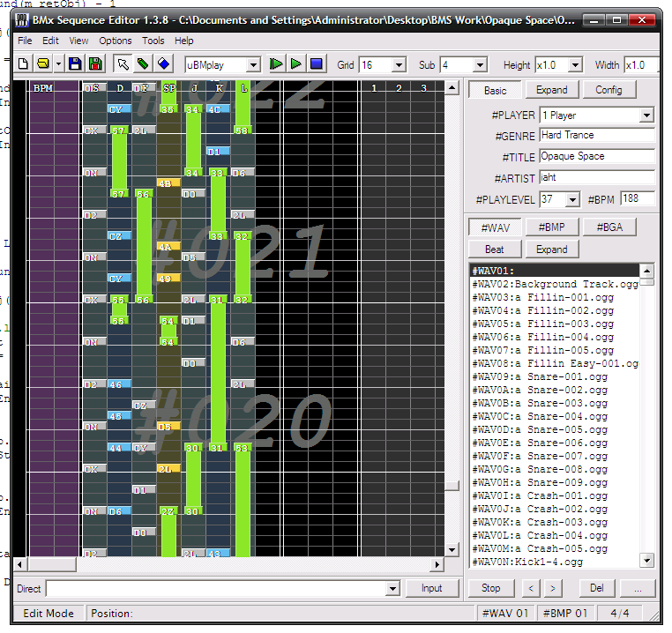Image resolution: width=672 pixels, height=633 pixels.
Task: Click the horizontal scrollbar thumb under the grid
Action: (x=52, y=564)
